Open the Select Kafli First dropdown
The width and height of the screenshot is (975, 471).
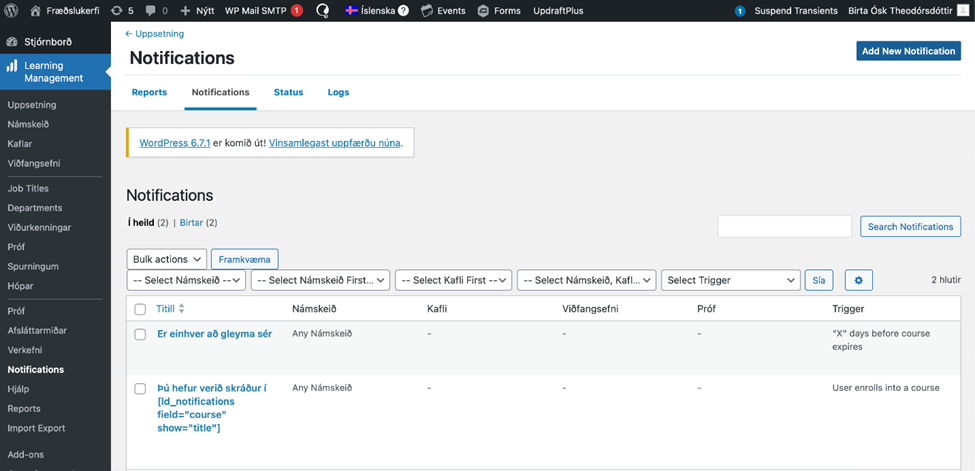pyautogui.click(x=453, y=280)
